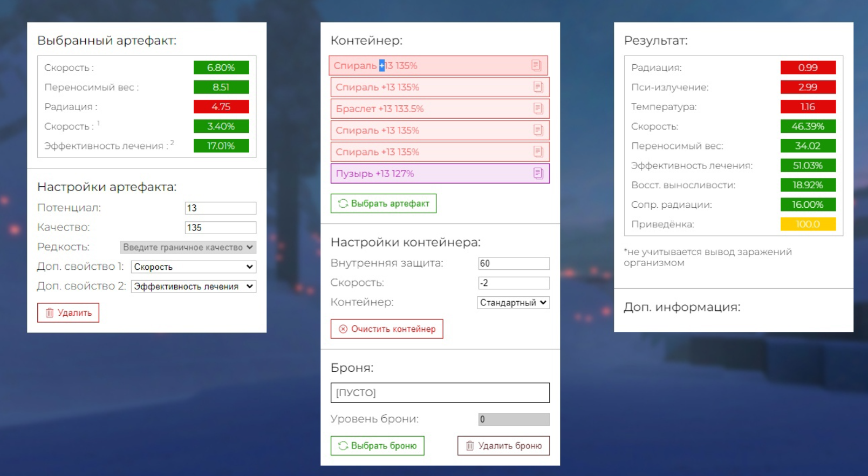This screenshot has height=476, width=868.
Task: Click the Потенциал input field
Action: click(x=220, y=208)
